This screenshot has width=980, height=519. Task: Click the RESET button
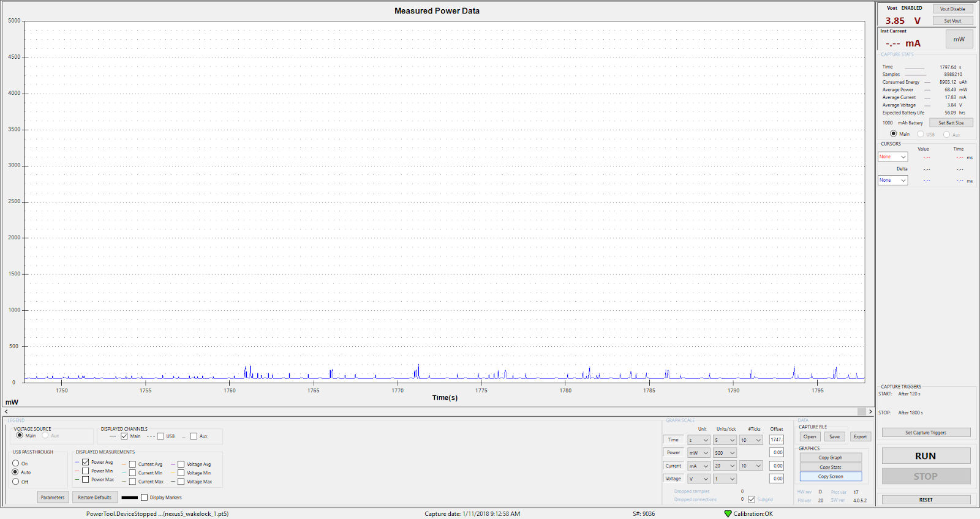click(x=926, y=499)
